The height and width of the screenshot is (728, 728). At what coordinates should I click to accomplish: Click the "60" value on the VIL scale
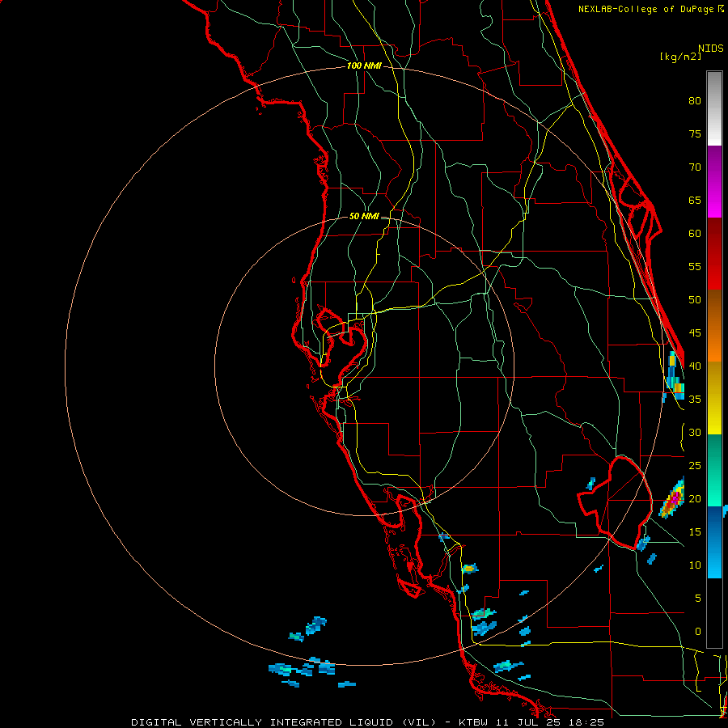[x=695, y=234]
